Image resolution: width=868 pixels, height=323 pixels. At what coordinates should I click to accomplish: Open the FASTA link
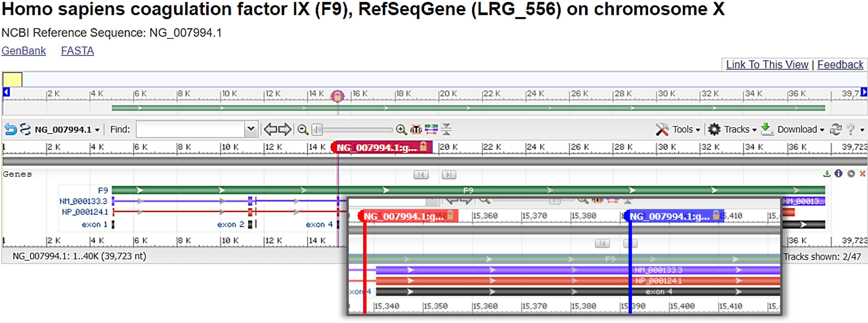[77, 51]
